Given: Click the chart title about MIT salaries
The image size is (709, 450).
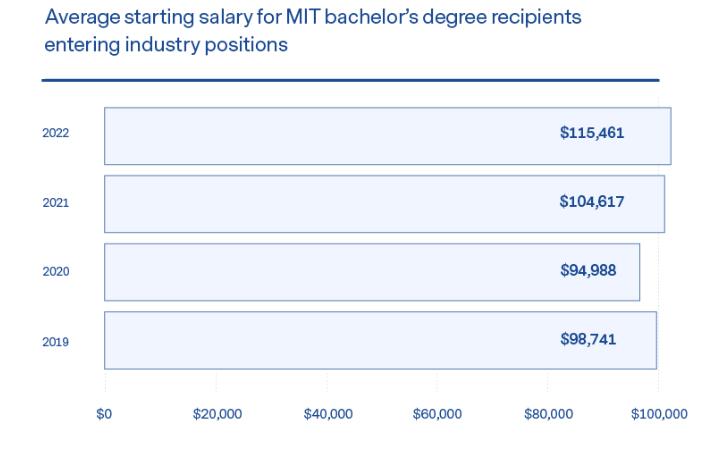Looking at the screenshot, I should [x=312, y=31].
